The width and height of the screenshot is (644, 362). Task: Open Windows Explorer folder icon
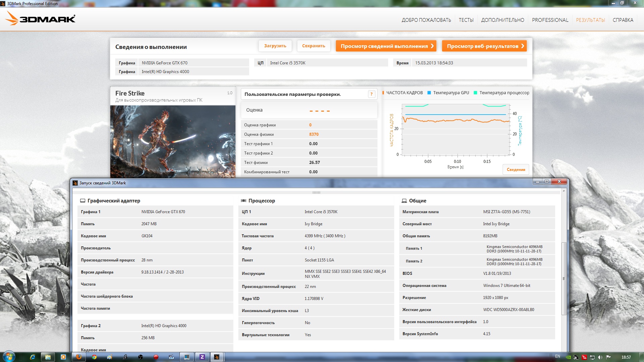[x=48, y=357]
